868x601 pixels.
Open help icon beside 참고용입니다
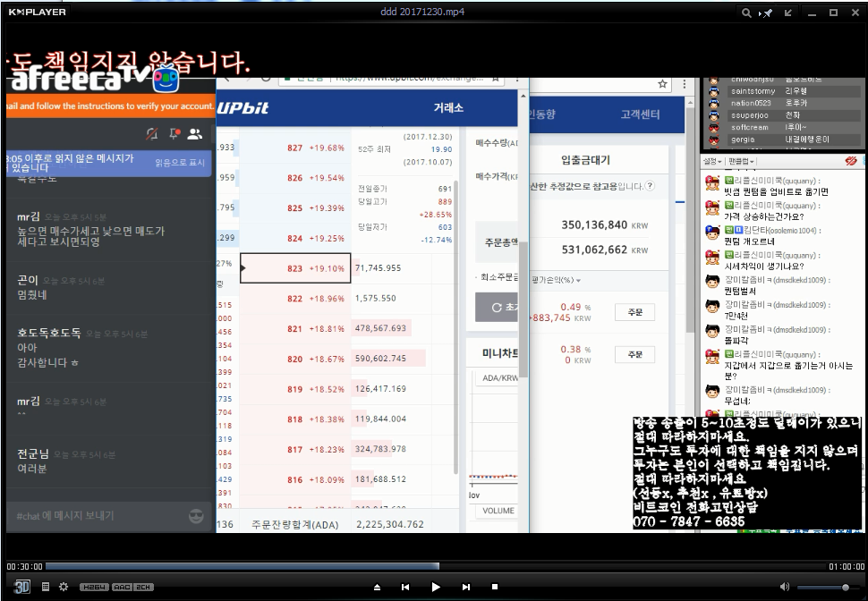(x=650, y=186)
